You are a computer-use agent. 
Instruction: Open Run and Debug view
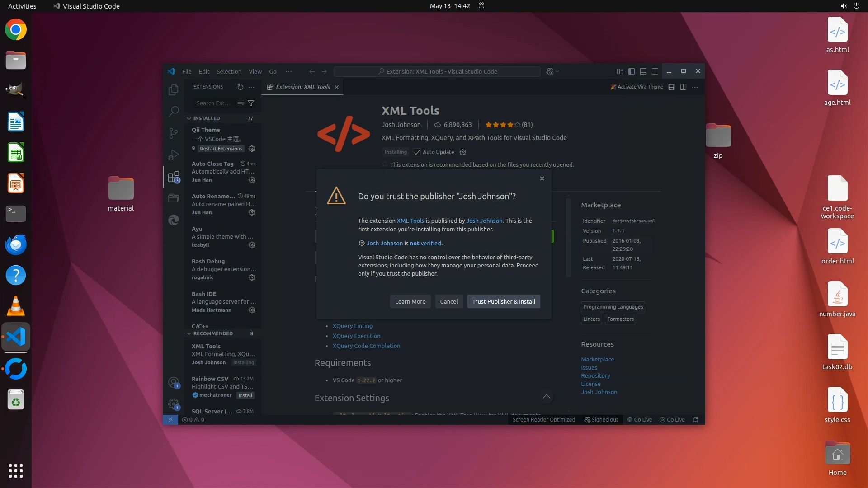pyautogui.click(x=173, y=155)
